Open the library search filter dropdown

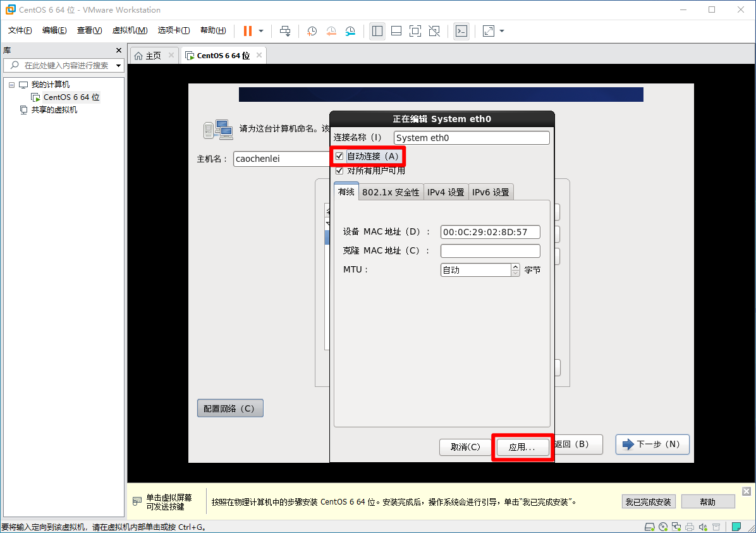click(x=119, y=65)
